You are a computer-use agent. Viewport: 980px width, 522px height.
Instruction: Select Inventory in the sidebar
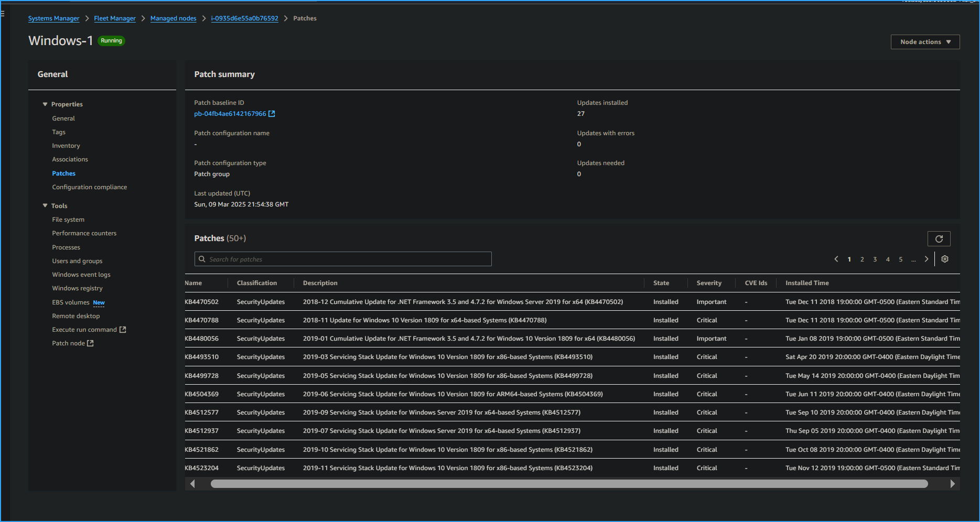pyautogui.click(x=66, y=145)
